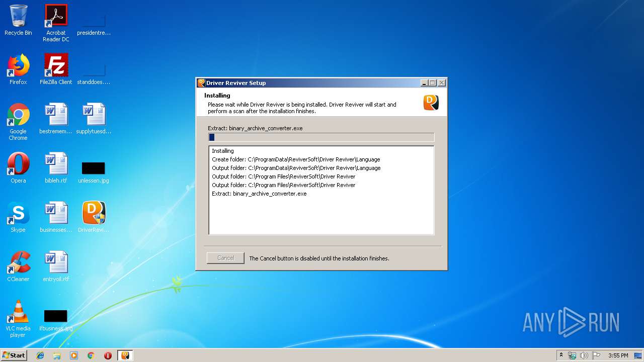Click the disabled Cancel button
Image resolution: width=644 pixels, height=362 pixels.
[x=225, y=258]
